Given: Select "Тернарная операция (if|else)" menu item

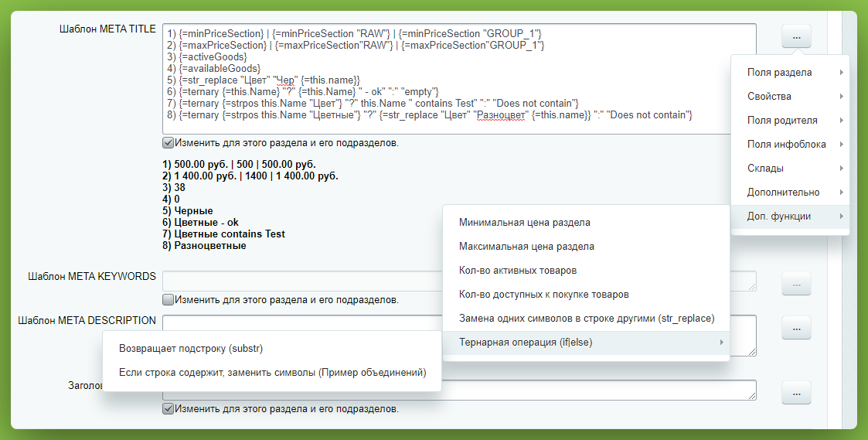Looking at the screenshot, I should coord(586,343).
